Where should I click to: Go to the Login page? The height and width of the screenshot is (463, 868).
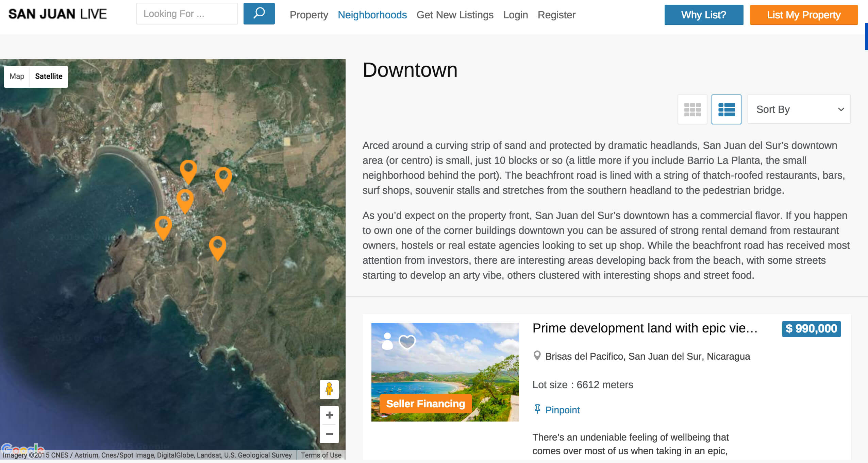[515, 15]
